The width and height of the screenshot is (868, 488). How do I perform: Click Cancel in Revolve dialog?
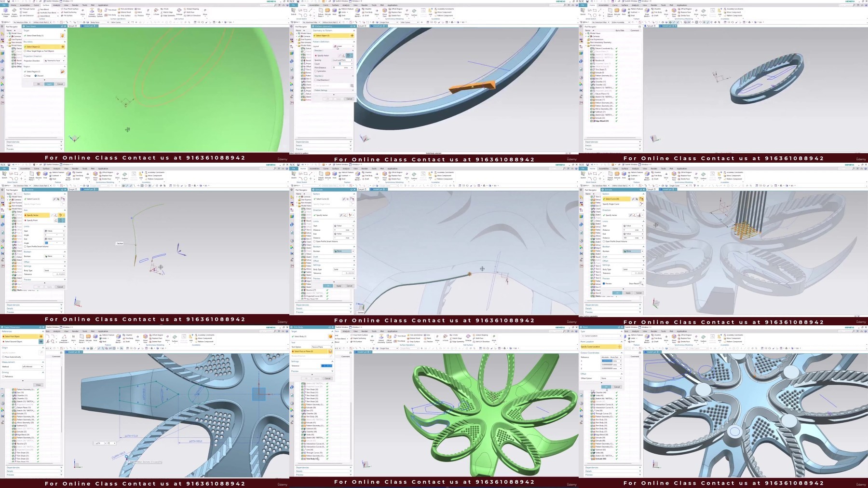click(x=60, y=287)
